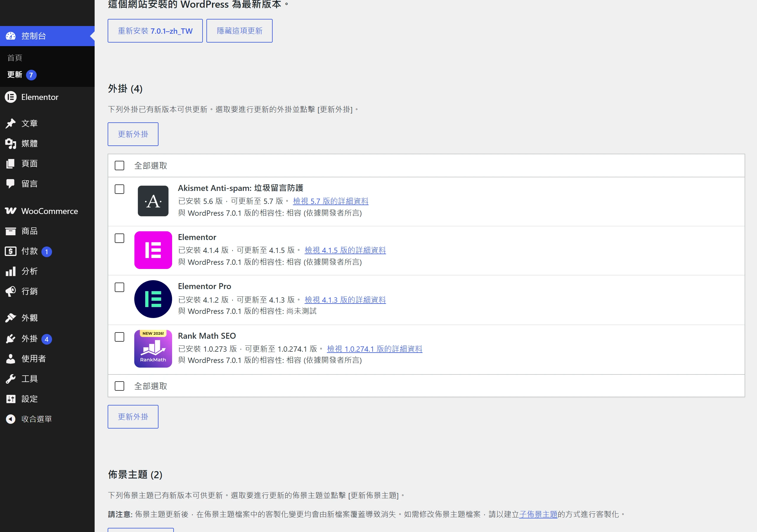Screen dimensions: 757x532
Task: Click the pink Elementor plugin logo
Action: (153, 250)
